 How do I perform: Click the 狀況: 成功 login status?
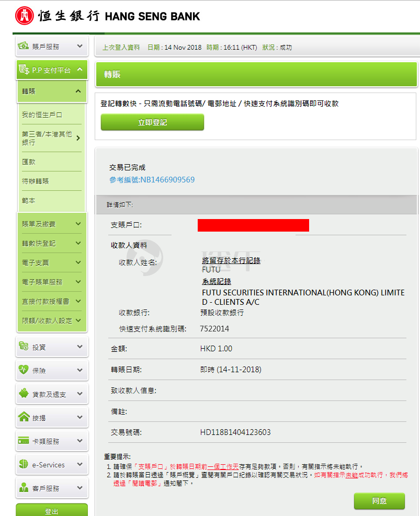277,48
